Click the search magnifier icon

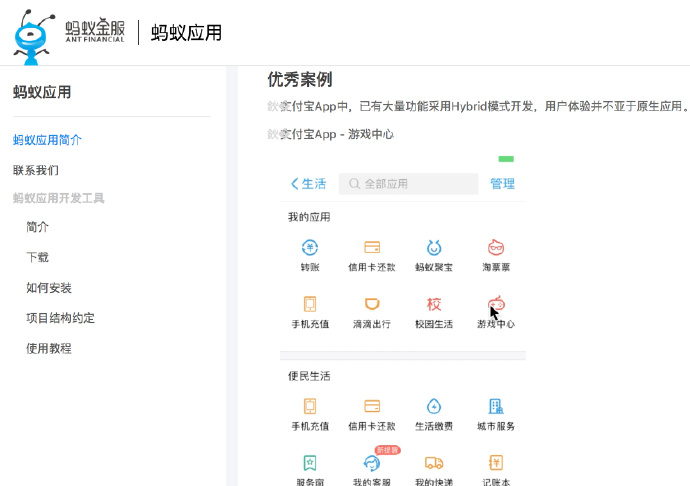354,184
